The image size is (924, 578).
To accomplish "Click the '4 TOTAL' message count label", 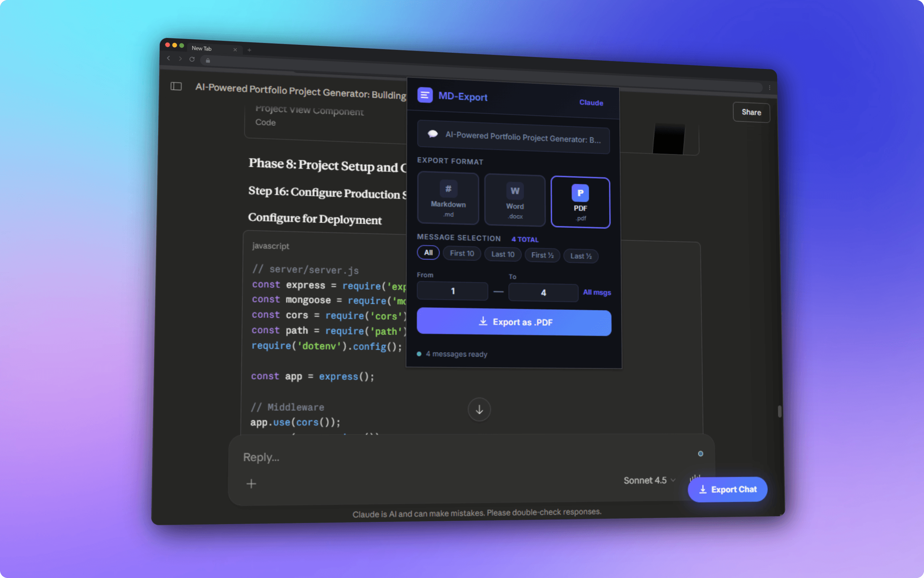I will click(x=525, y=239).
